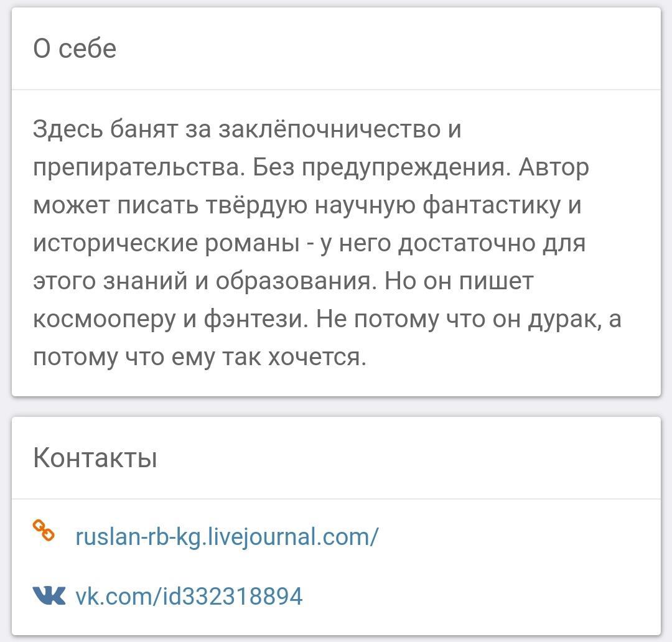The image size is (672, 642).
Task: Click the word "Автор" in the description
Action: pyautogui.click(x=553, y=167)
